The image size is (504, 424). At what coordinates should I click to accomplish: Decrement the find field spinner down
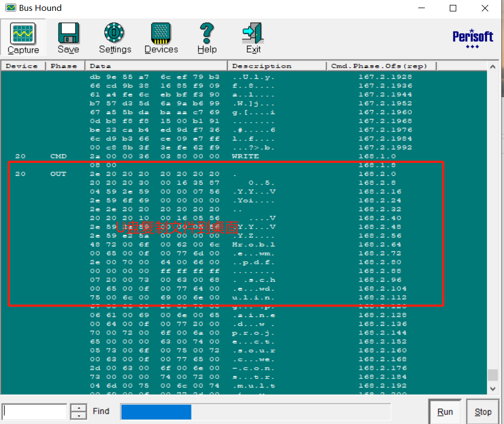tap(79, 416)
